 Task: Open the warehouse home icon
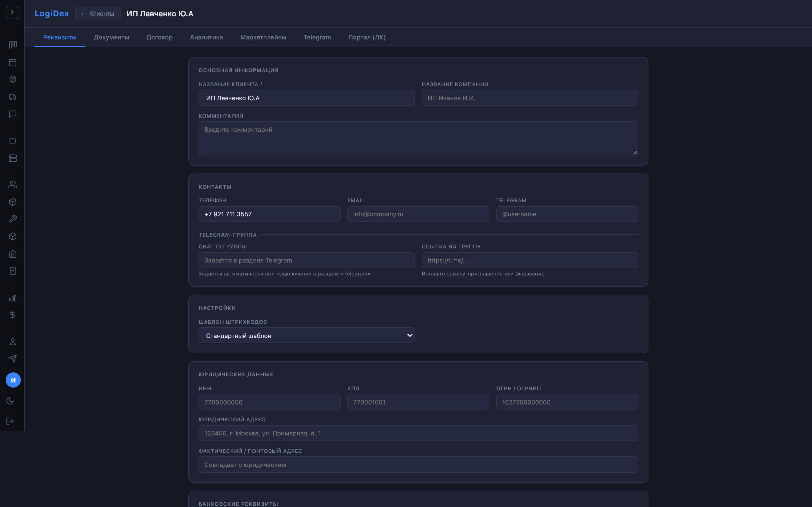coord(12,254)
